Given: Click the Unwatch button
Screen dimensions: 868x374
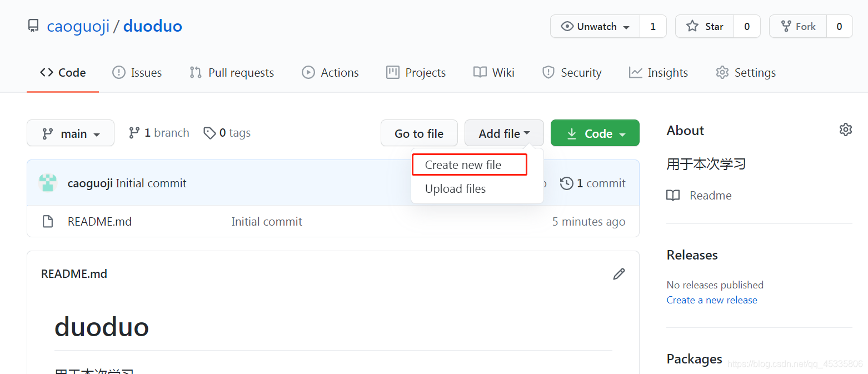Looking at the screenshot, I should [x=595, y=26].
